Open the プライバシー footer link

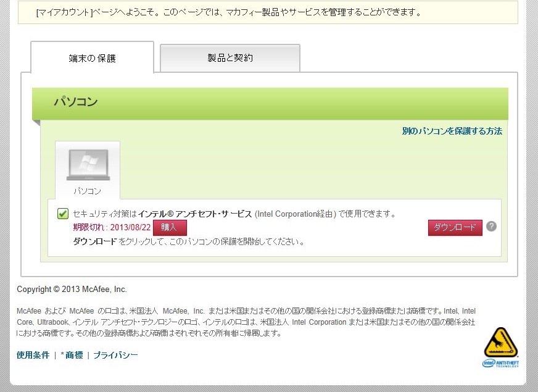tap(115, 355)
